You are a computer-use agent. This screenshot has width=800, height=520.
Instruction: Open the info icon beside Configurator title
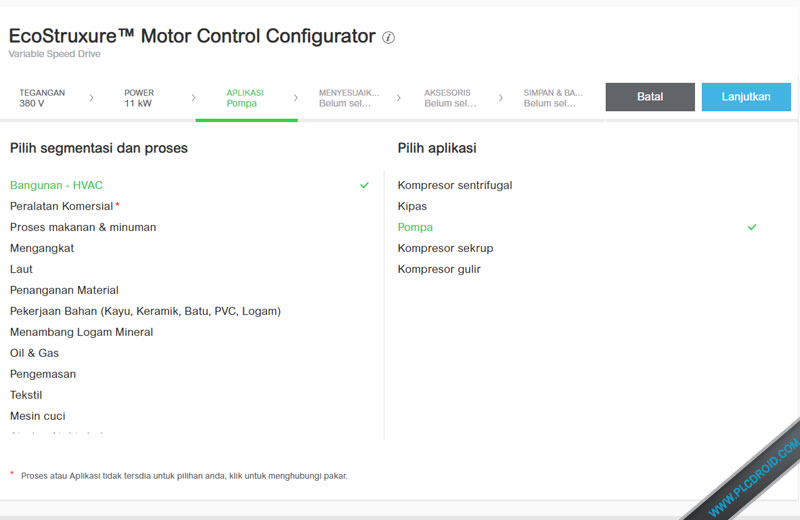tap(388, 38)
